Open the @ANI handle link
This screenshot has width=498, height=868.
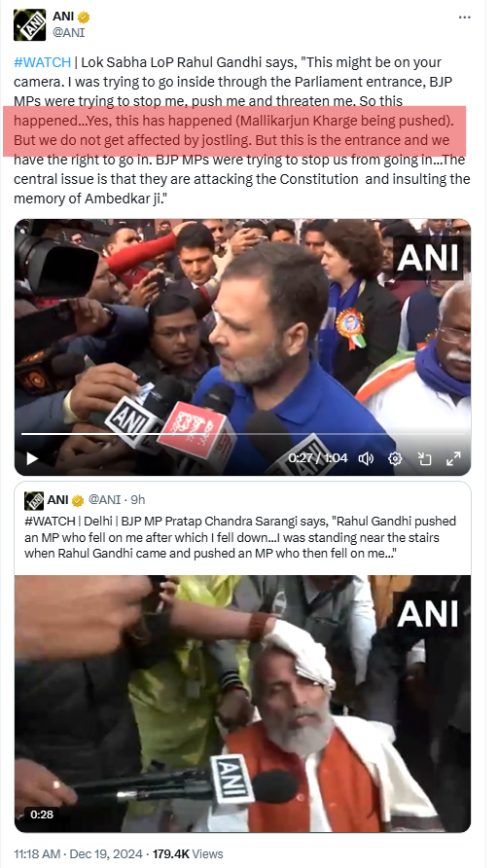coord(69,33)
